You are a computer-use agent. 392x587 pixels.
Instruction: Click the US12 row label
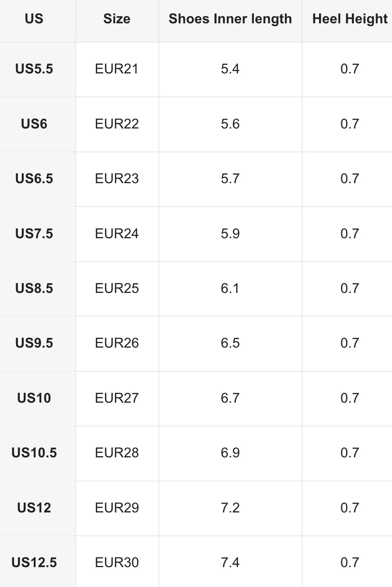pyautogui.click(x=34, y=508)
